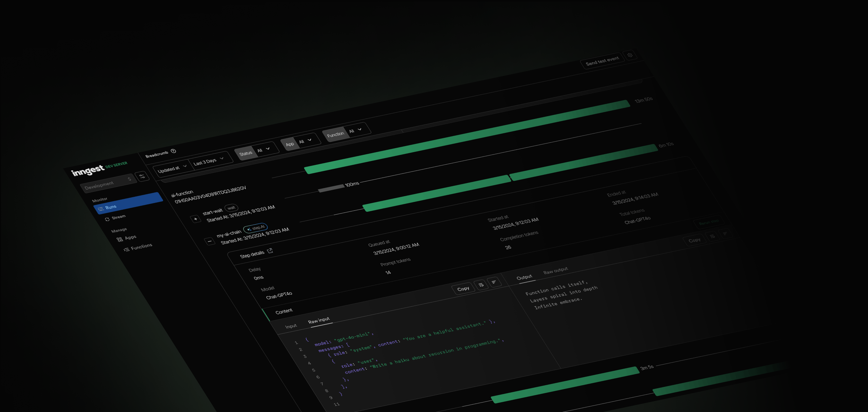Go to Apps in the Manage section
Viewport: 868px width, 412px height.
tap(130, 238)
